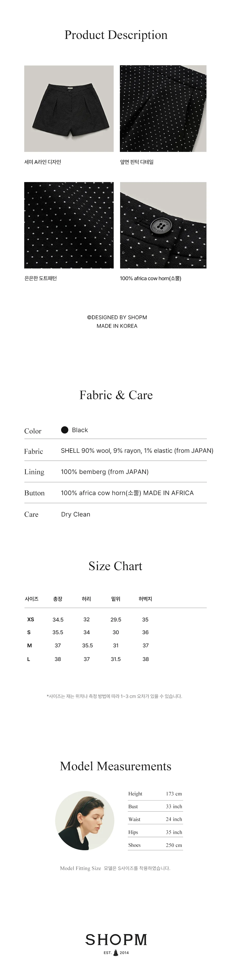Image resolution: width=232 pixels, height=980 pixels.
Task: Click the Dry Clean care text
Action: pos(76,514)
